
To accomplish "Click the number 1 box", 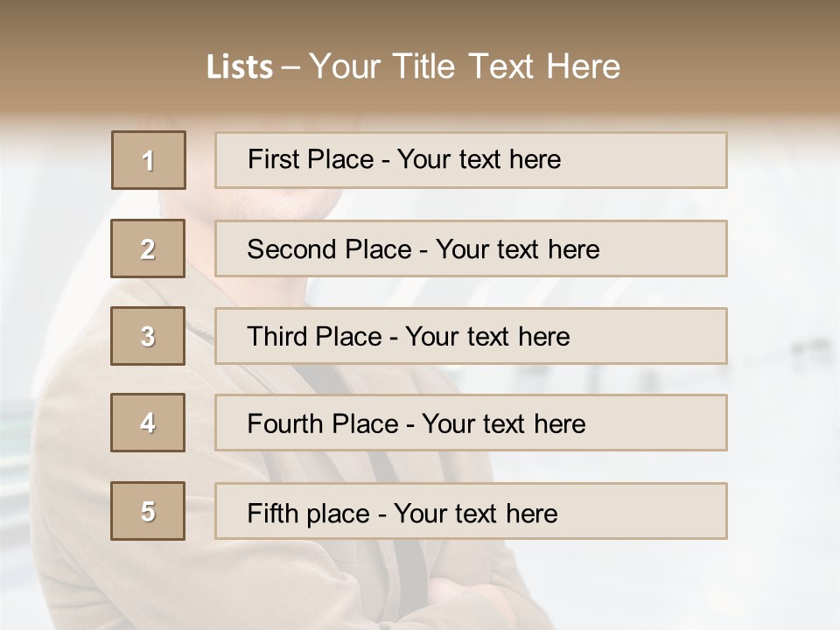I will tap(149, 160).
